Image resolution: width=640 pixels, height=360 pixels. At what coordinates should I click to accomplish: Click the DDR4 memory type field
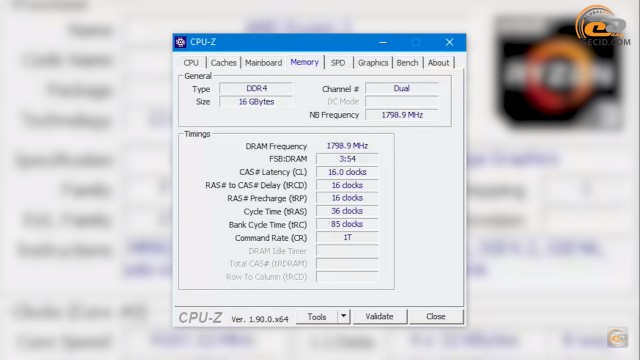(256, 88)
